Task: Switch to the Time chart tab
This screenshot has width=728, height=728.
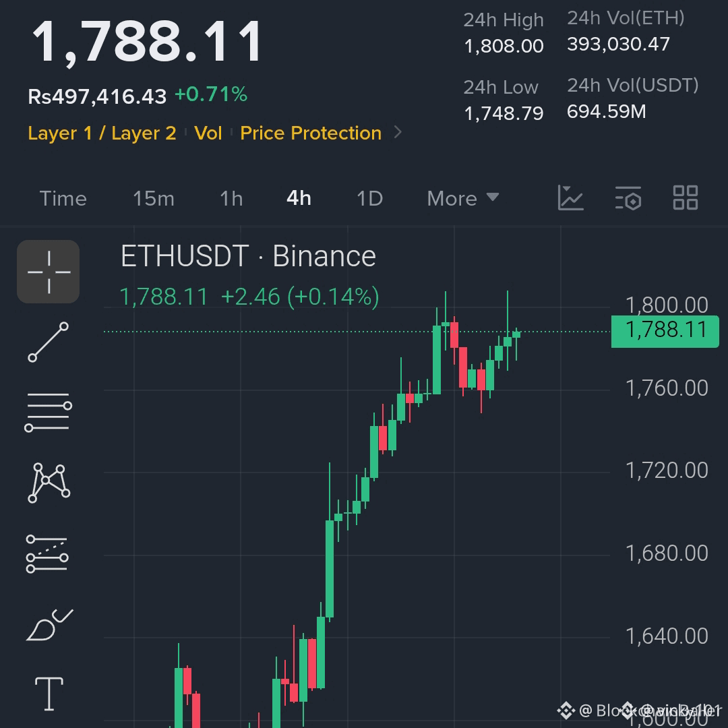Action: click(63, 199)
